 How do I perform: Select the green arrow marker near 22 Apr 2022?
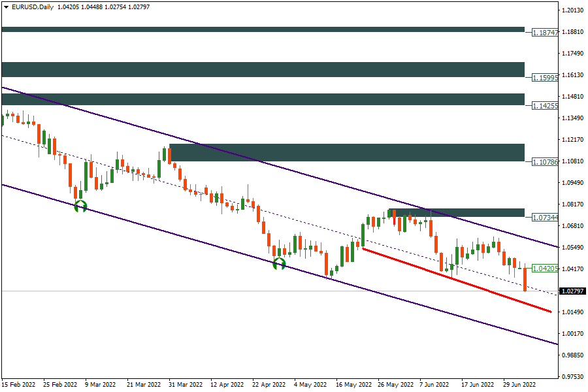279,264
